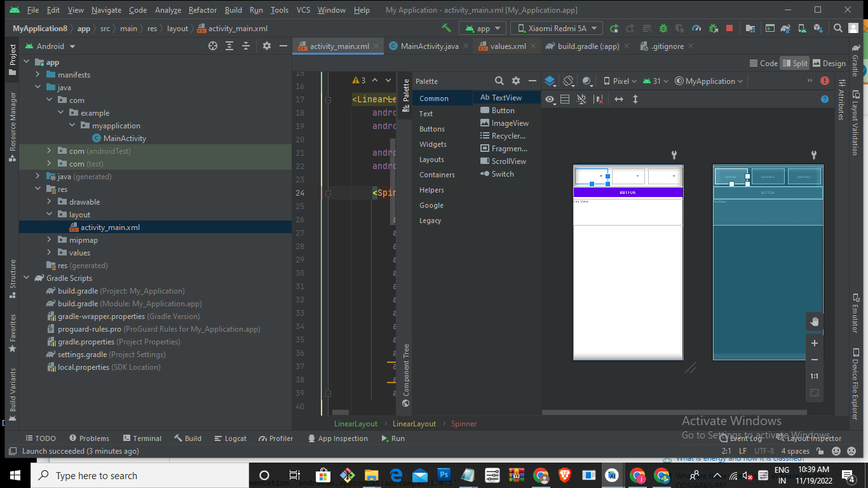Open the app run configuration dropdown
Image resolution: width=868 pixels, height=488 pixels.
point(482,28)
